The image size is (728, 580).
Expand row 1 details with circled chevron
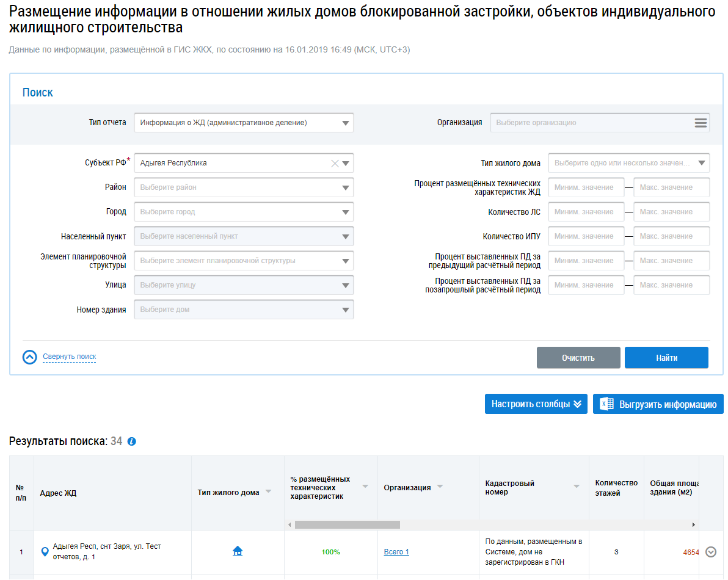pyautogui.click(x=710, y=552)
